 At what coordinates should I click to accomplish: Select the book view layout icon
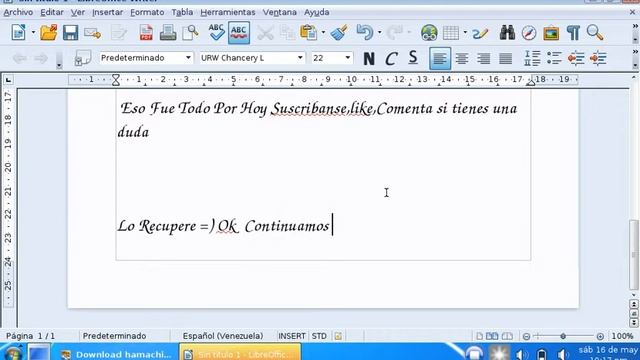click(507, 336)
